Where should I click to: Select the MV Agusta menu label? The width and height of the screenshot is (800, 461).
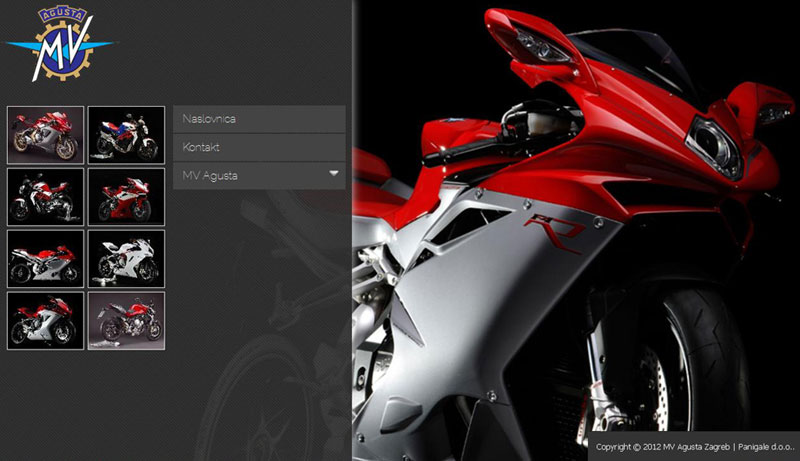tap(211, 176)
